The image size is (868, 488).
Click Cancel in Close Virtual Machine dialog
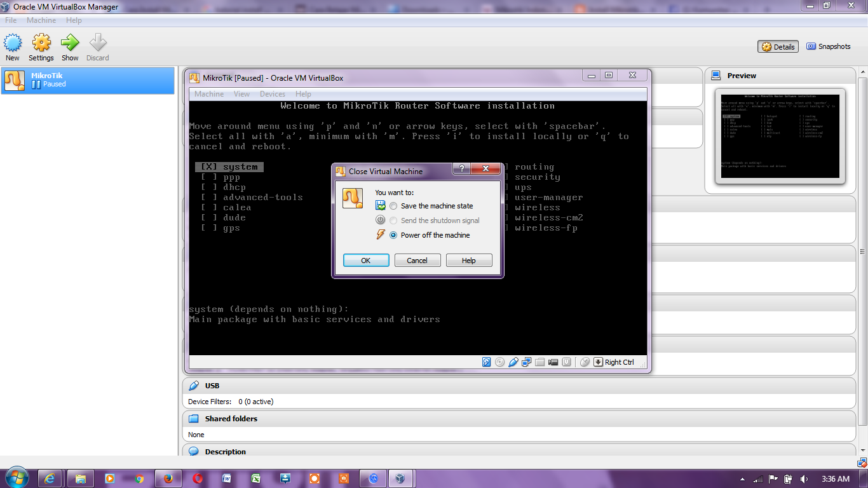[417, 261]
